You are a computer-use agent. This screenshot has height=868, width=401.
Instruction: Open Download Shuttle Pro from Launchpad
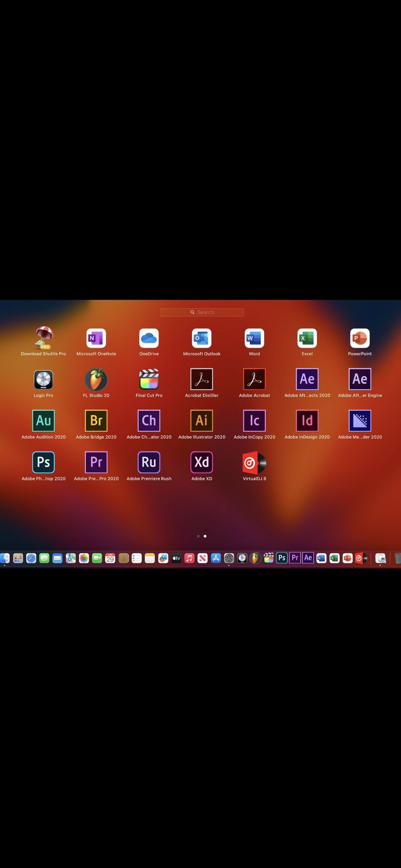coord(44,338)
